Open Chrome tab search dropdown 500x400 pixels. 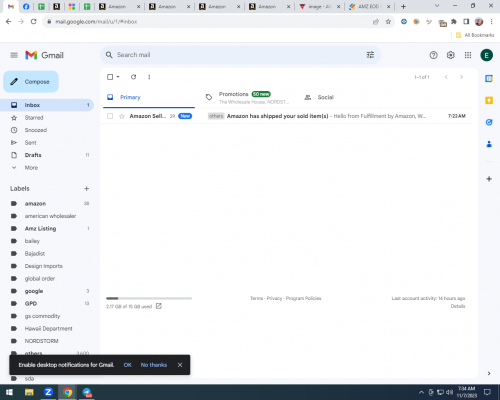point(437,6)
